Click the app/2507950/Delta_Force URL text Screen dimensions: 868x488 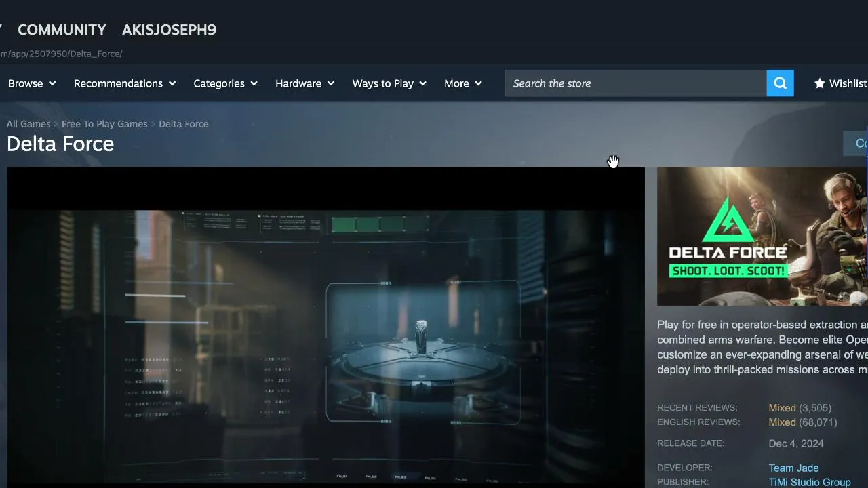pyautogui.click(x=61, y=54)
